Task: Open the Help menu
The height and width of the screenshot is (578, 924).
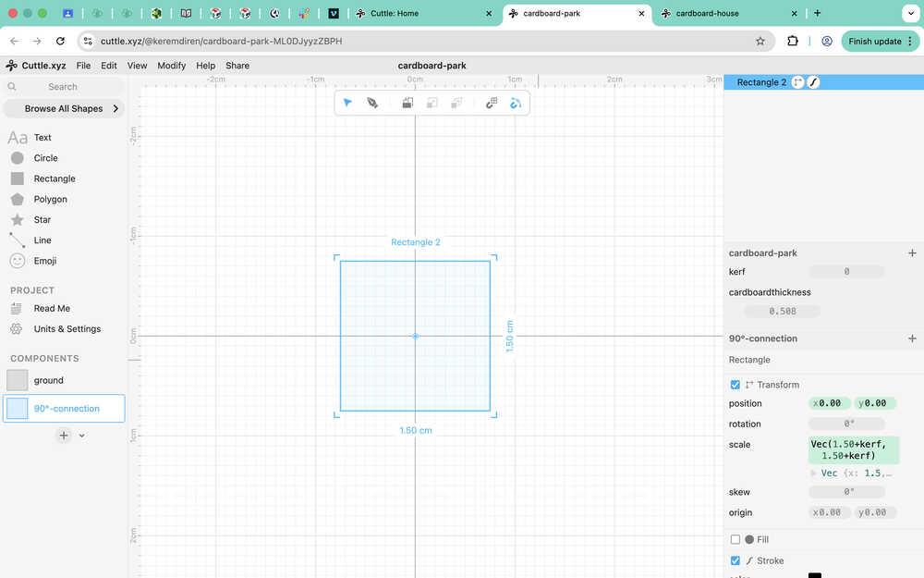Action: tap(206, 66)
